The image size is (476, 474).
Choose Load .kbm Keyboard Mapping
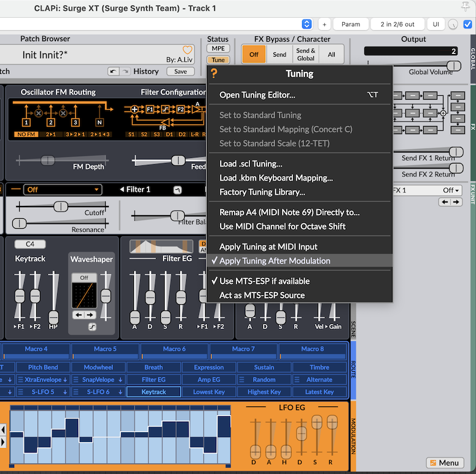(x=300, y=178)
